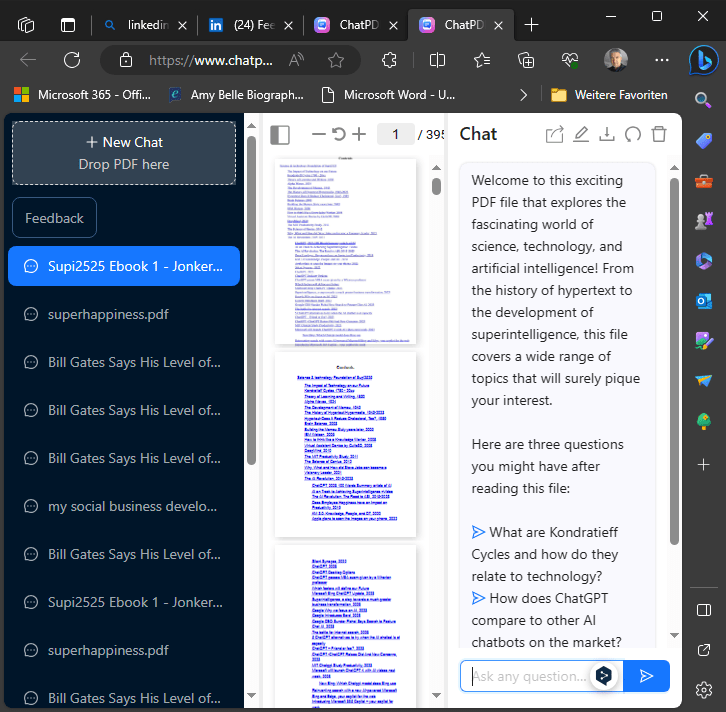Zoom out the PDF viewer
Viewport: 726px width, 712px height.
319,135
